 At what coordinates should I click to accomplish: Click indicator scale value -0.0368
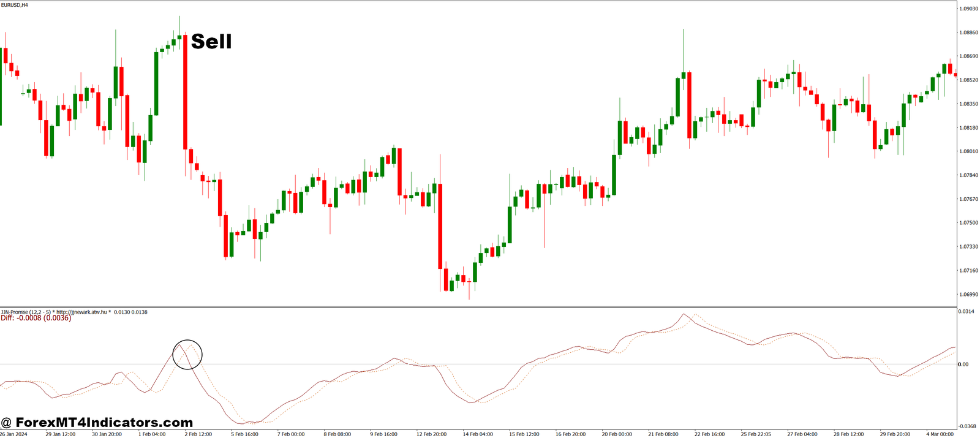[x=967, y=426]
